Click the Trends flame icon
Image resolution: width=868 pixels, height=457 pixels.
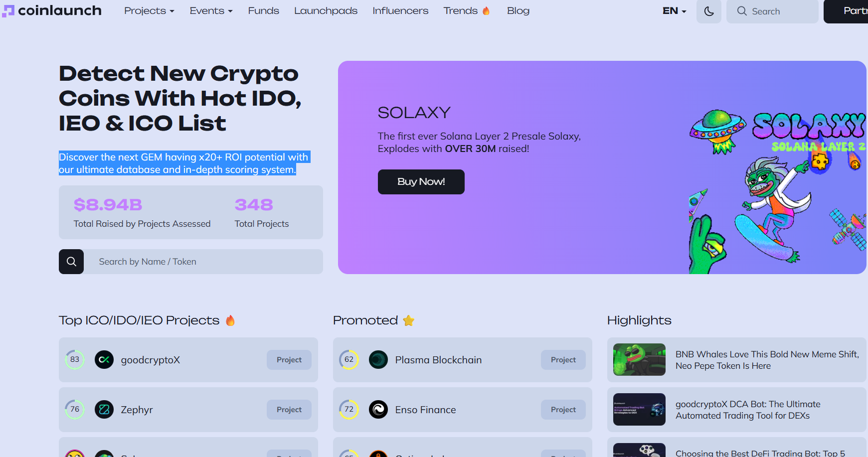click(486, 11)
